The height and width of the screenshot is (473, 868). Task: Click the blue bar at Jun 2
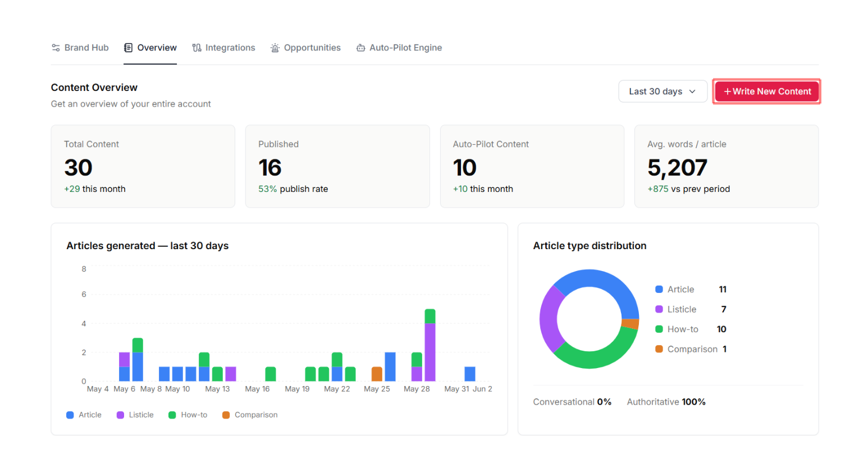[470, 374]
